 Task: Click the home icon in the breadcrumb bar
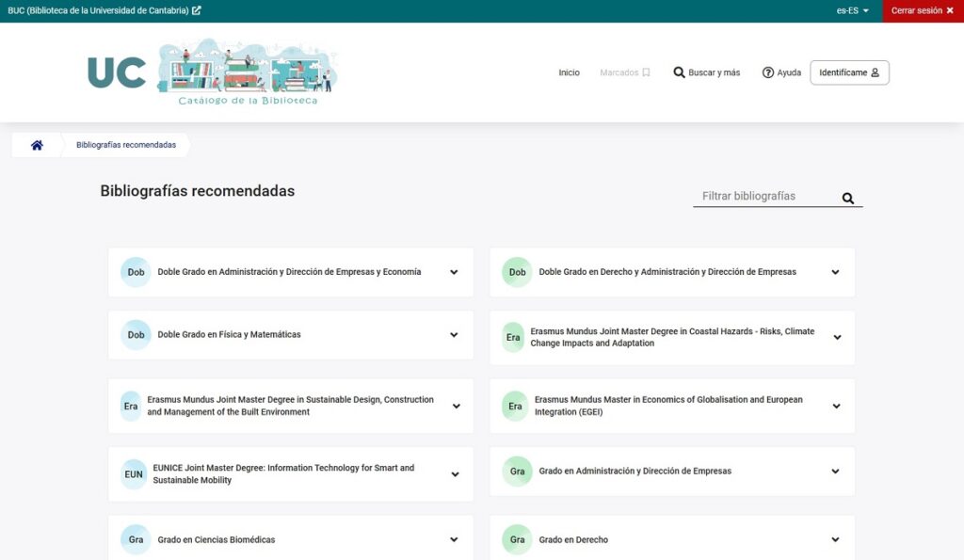point(36,144)
